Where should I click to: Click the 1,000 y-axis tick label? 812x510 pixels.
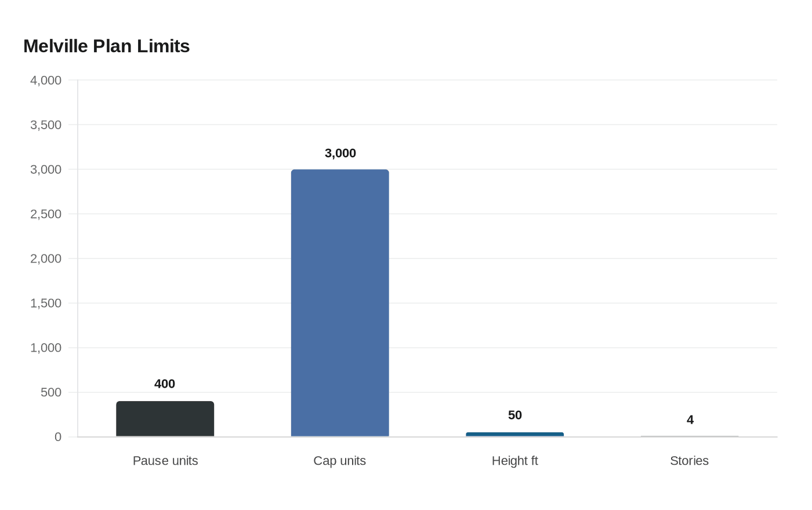[x=46, y=348]
